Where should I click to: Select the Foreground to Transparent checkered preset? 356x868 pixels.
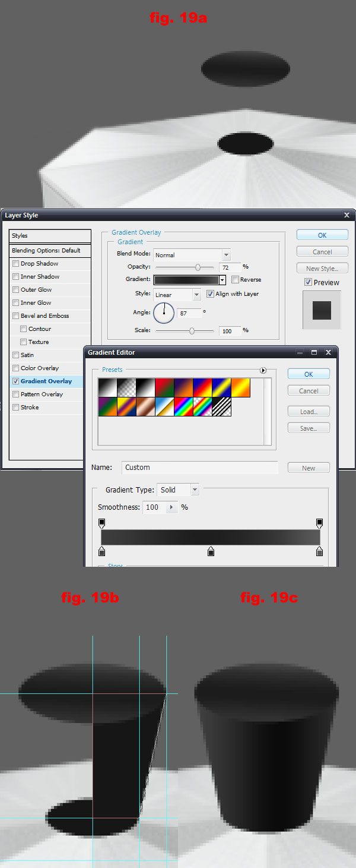tap(126, 388)
